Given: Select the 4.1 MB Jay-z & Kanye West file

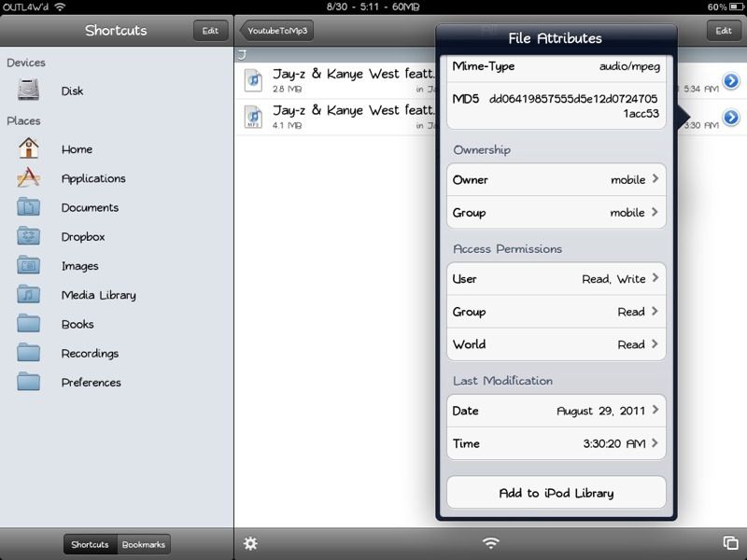Looking at the screenshot, I should 336,117.
